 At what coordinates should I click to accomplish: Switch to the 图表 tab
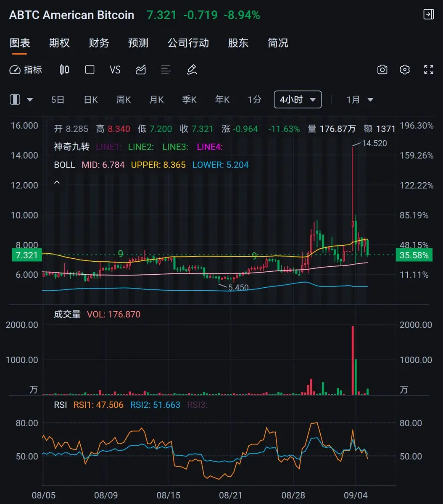(x=20, y=43)
